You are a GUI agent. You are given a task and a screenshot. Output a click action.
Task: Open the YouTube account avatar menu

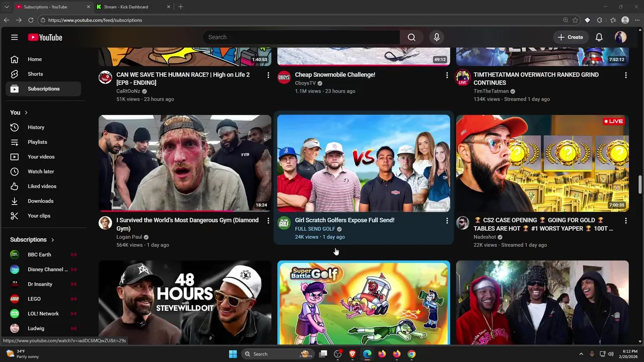620,37
